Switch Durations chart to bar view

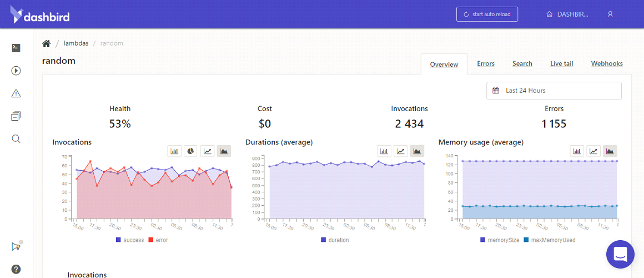coord(384,151)
